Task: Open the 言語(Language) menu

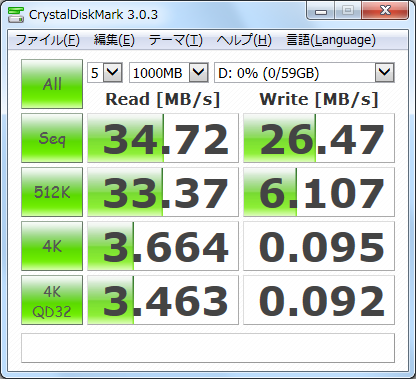Action: 331,40
